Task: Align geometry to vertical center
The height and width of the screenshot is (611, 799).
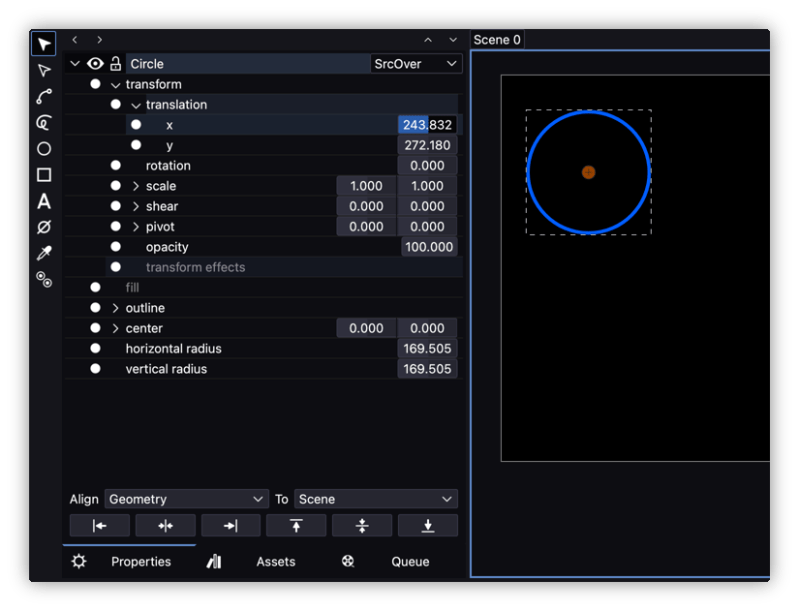Action: [x=362, y=525]
